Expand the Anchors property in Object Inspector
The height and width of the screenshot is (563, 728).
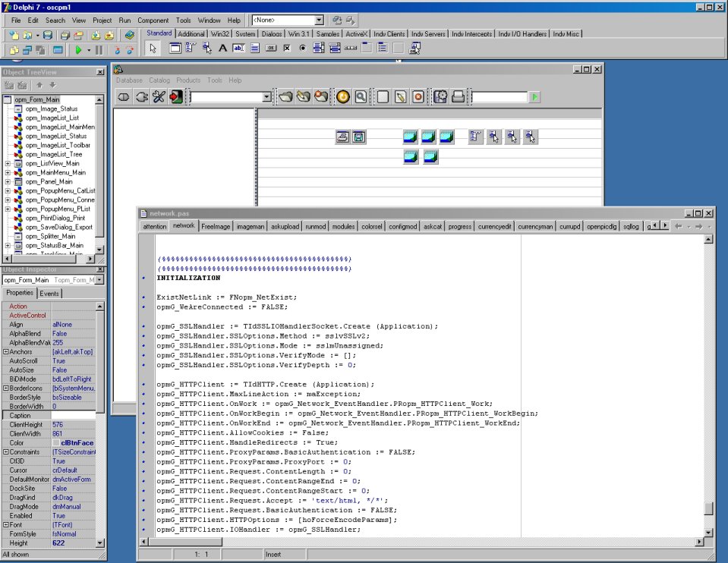[6, 351]
